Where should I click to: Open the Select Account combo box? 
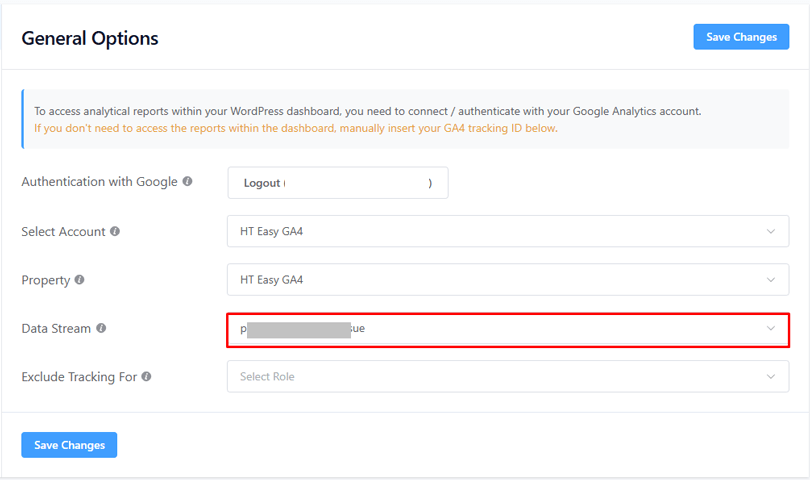[x=500, y=231]
